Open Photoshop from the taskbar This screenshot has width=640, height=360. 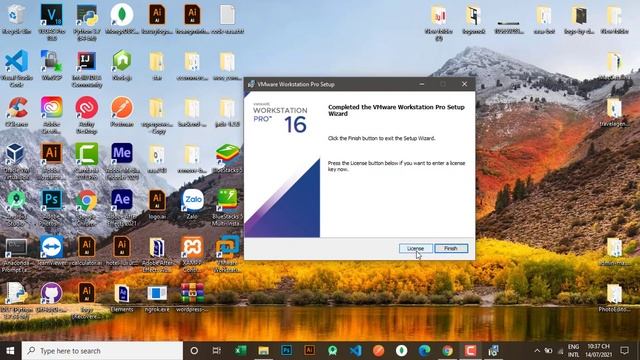point(287,351)
